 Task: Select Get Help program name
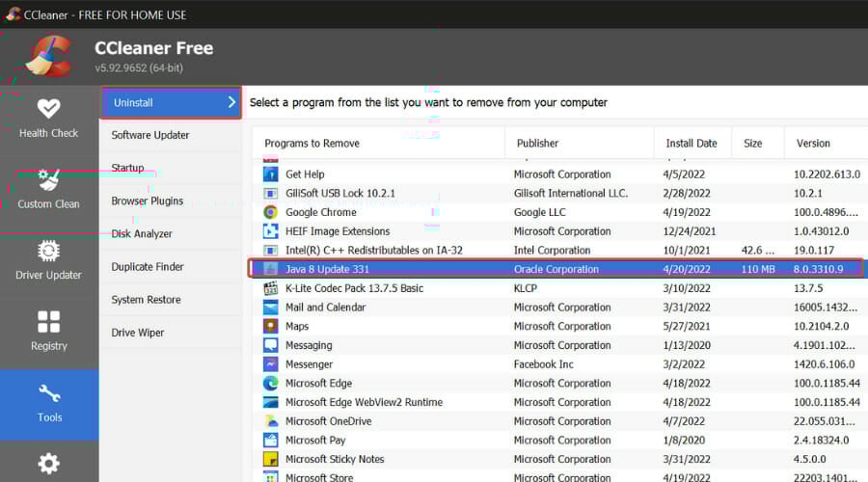[x=305, y=174]
